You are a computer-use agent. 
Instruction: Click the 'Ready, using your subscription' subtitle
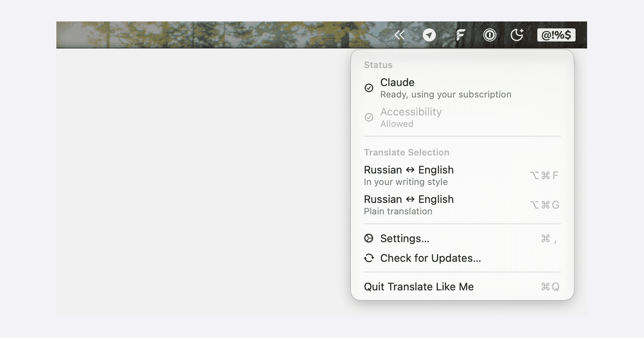pyautogui.click(x=446, y=94)
